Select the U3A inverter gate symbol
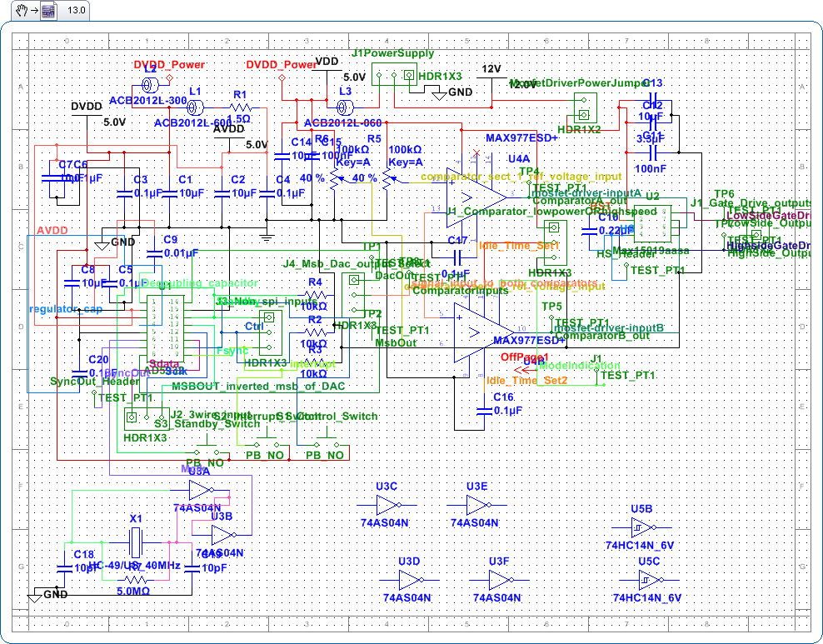Viewport: 823px width, 644px height. tap(202, 491)
